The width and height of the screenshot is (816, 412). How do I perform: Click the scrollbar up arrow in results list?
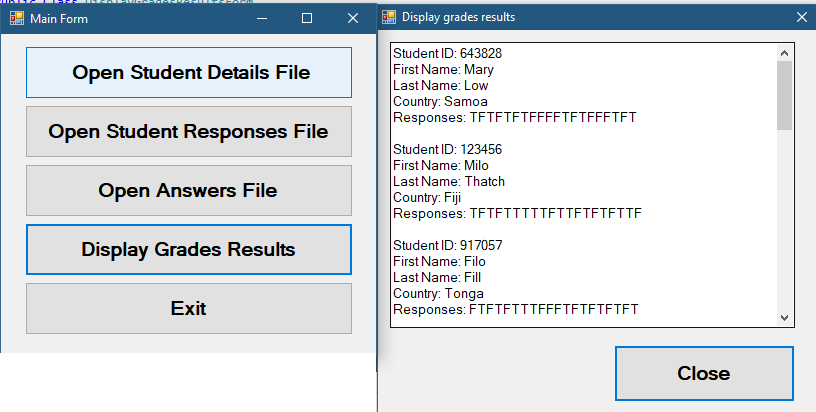(784, 52)
